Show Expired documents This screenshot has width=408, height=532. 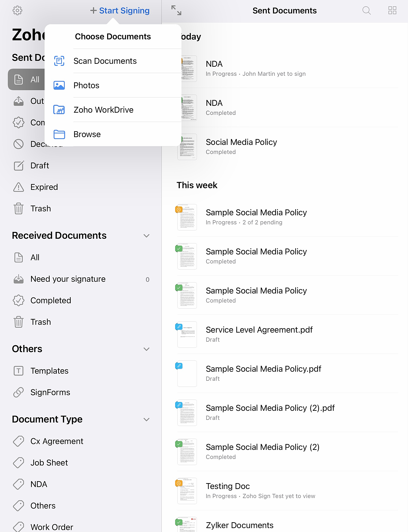(x=81, y=187)
